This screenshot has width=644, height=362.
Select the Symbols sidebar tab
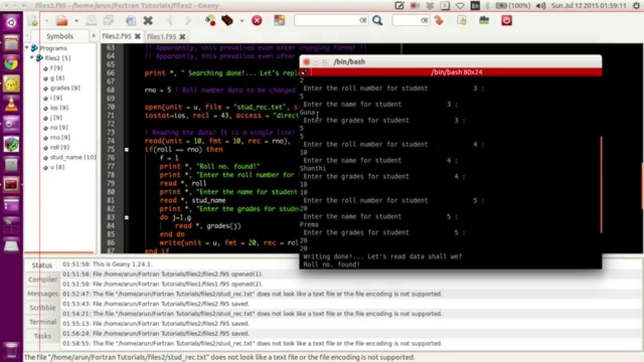(x=60, y=36)
